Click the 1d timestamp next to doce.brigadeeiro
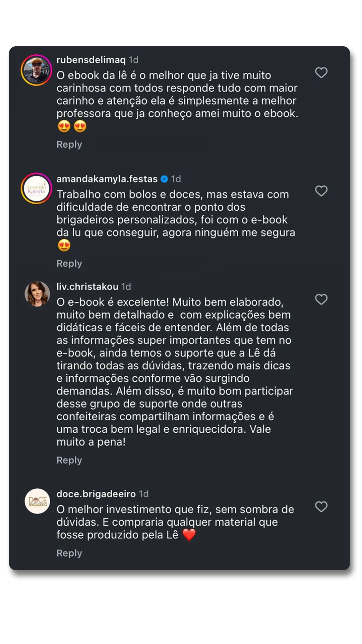Viewport: 362px width, 644px height. (144, 494)
